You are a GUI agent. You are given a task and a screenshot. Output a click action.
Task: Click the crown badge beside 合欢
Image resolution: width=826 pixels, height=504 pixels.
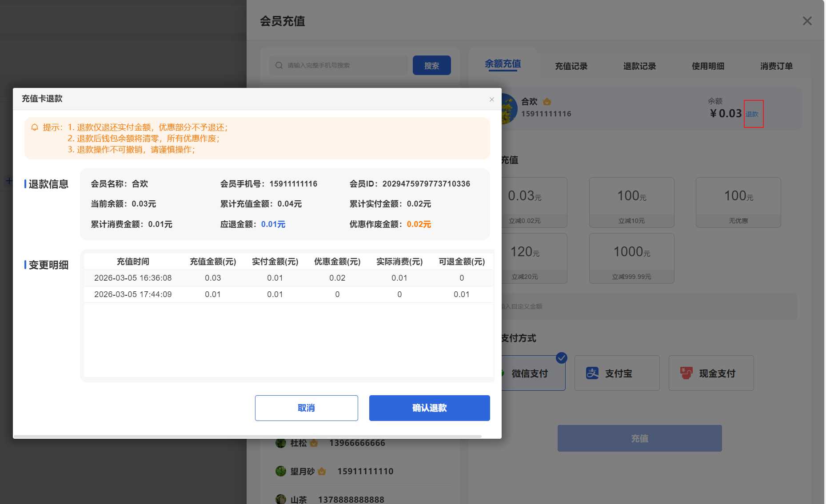(x=547, y=101)
